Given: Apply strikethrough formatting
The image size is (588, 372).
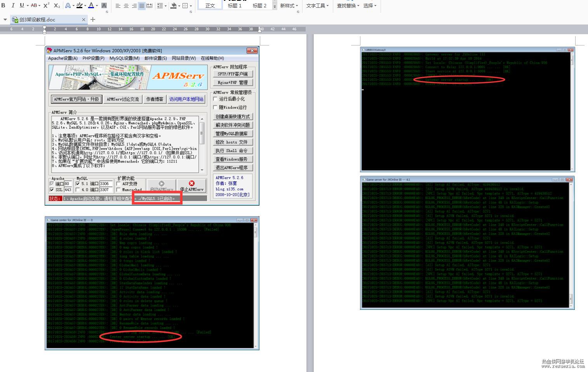Looking at the screenshot, I should pyautogui.click(x=34, y=5).
